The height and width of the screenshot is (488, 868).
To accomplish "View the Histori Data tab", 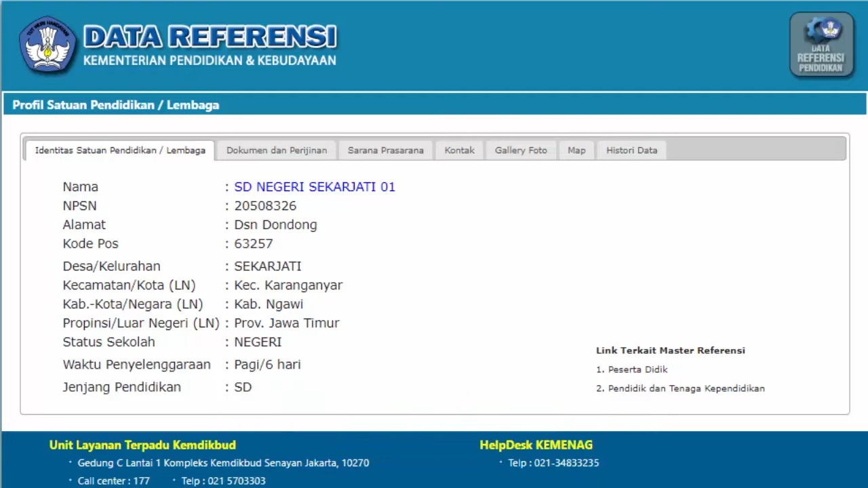I will (x=632, y=150).
